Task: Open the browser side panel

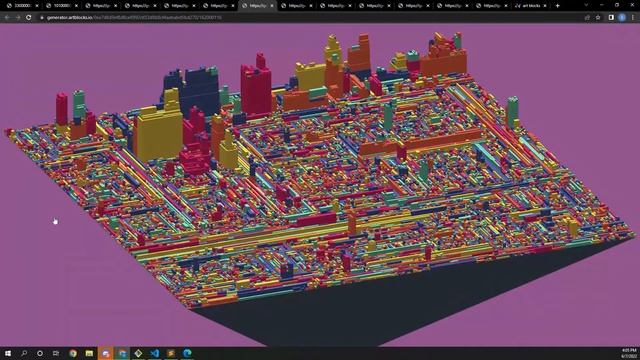Action: click(x=611, y=18)
